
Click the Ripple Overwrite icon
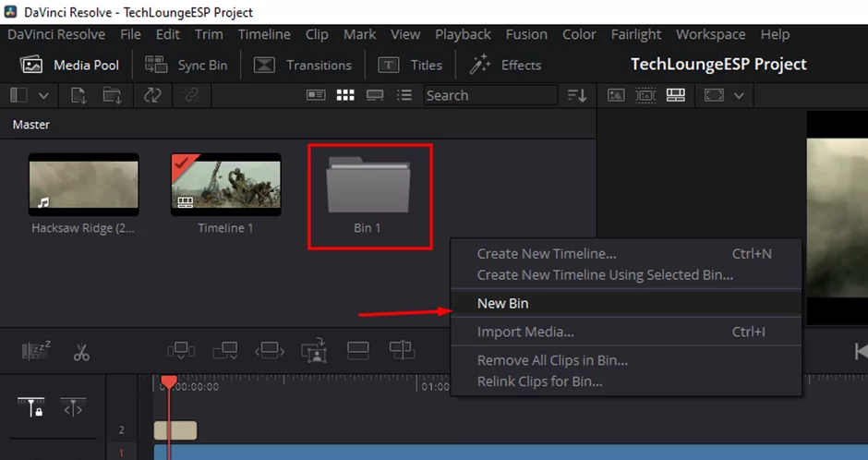(x=270, y=351)
